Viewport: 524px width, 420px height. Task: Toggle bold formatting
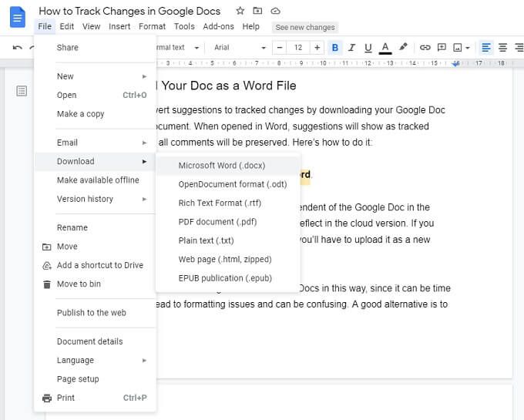[335, 48]
